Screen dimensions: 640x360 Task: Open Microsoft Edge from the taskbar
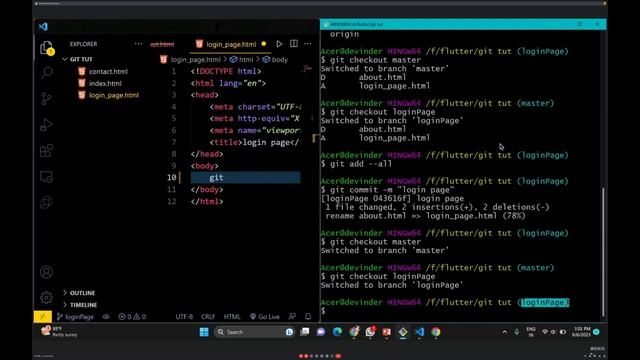337,332
